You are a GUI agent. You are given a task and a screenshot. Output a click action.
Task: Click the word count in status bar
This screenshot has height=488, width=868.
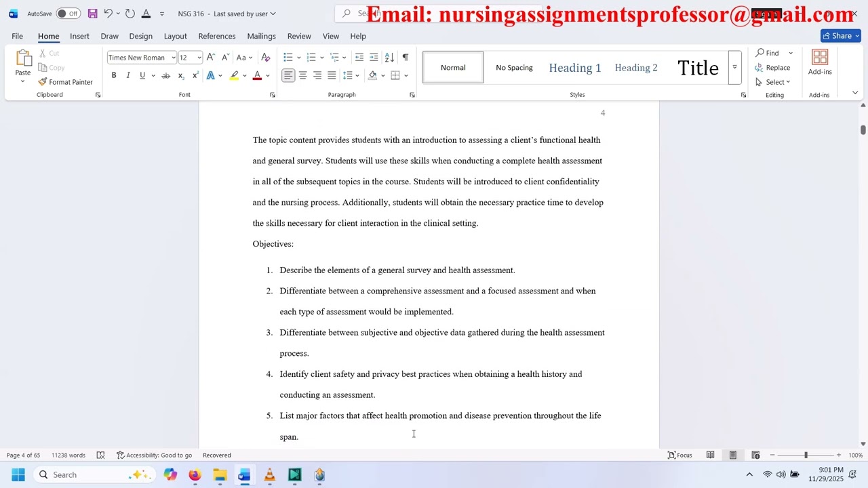(x=68, y=455)
